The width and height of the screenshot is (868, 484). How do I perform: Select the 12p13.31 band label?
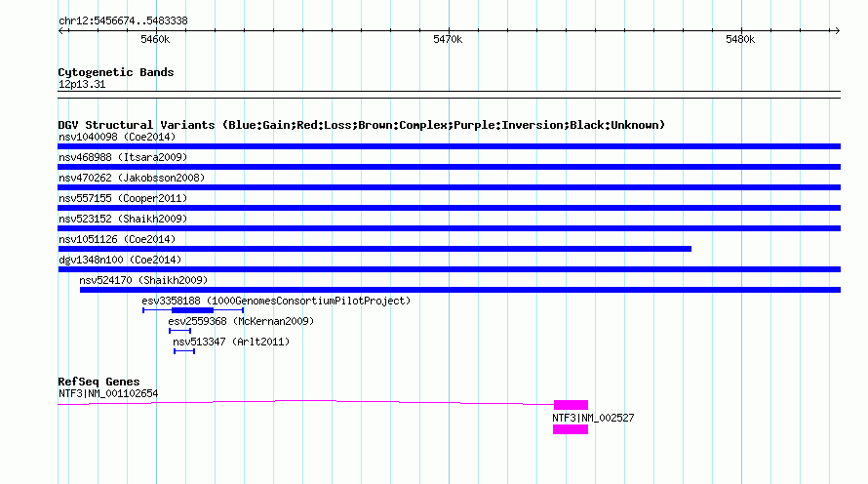[x=82, y=84]
